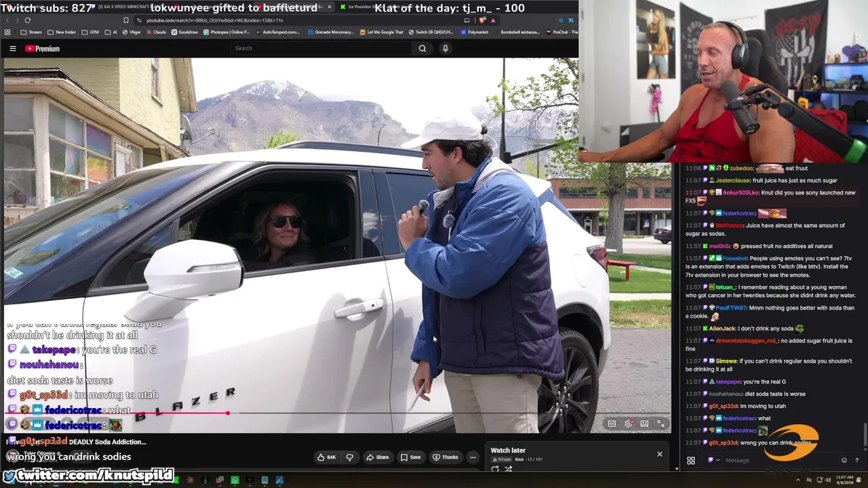
Task: Click username Jesterclause in chat
Action: [733, 180]
